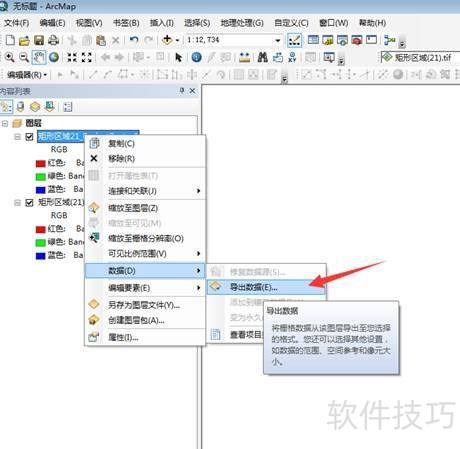Open the 地理处理(G) menu
Viewport: 460px width, 449px height.
coord(242,23)
